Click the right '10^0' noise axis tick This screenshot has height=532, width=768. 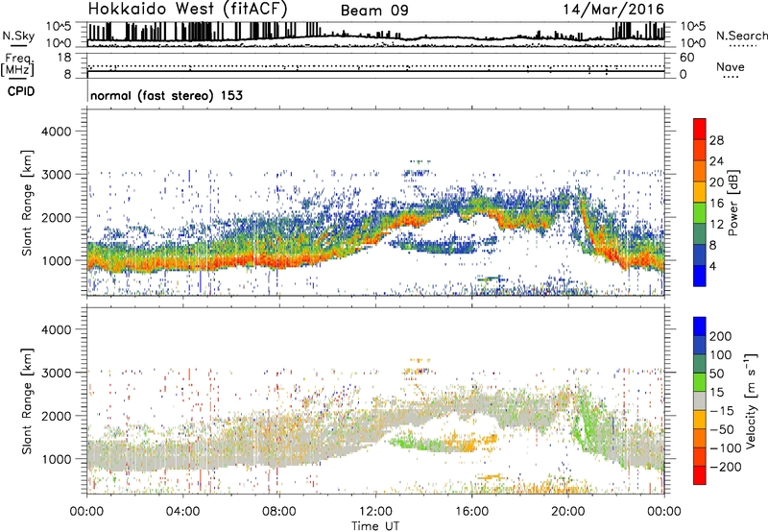point(692,43)
